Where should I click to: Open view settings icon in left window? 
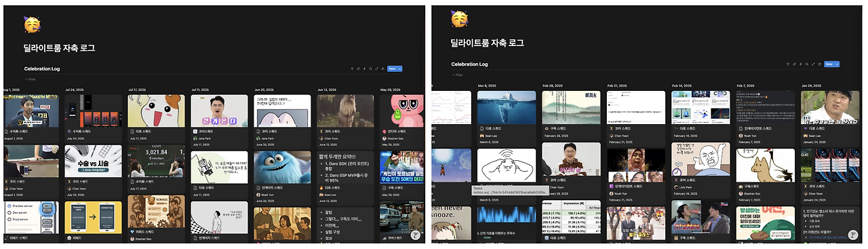tap(383, 69)
